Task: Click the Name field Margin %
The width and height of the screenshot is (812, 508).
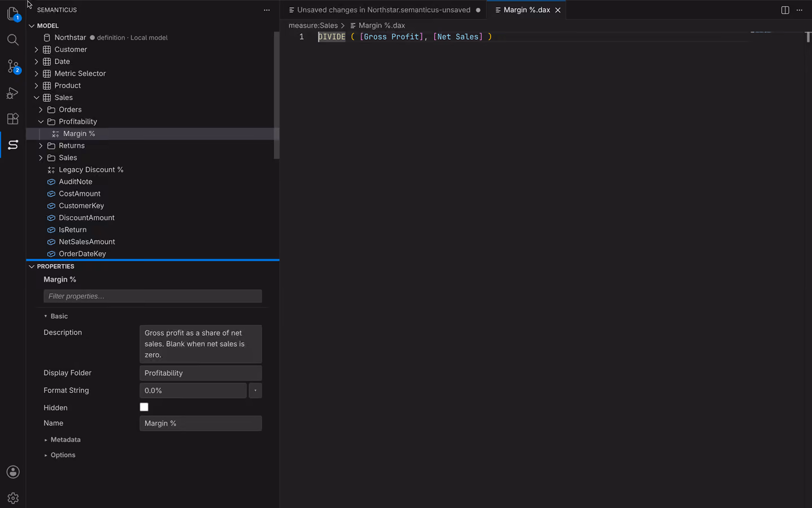Action: (x=201, y=423)
